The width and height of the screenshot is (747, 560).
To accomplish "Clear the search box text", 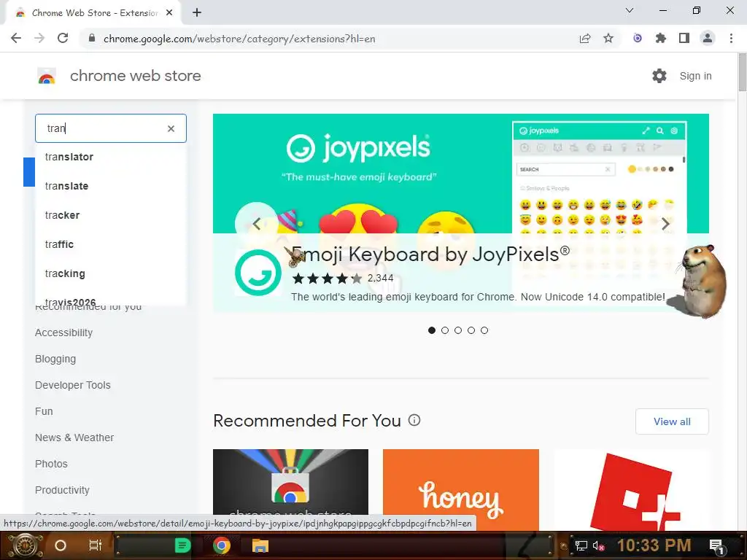I will (x=171, y=128).
